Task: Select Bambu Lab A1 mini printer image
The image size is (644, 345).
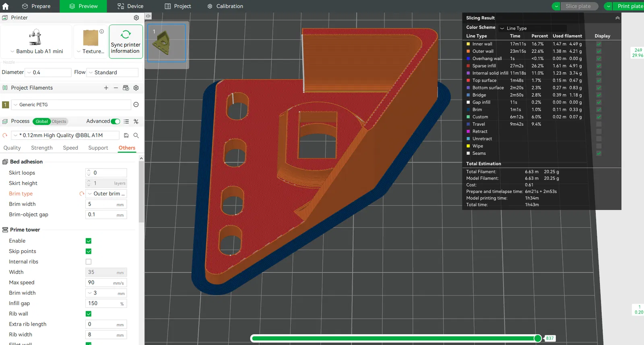Action: coord(36,37)
